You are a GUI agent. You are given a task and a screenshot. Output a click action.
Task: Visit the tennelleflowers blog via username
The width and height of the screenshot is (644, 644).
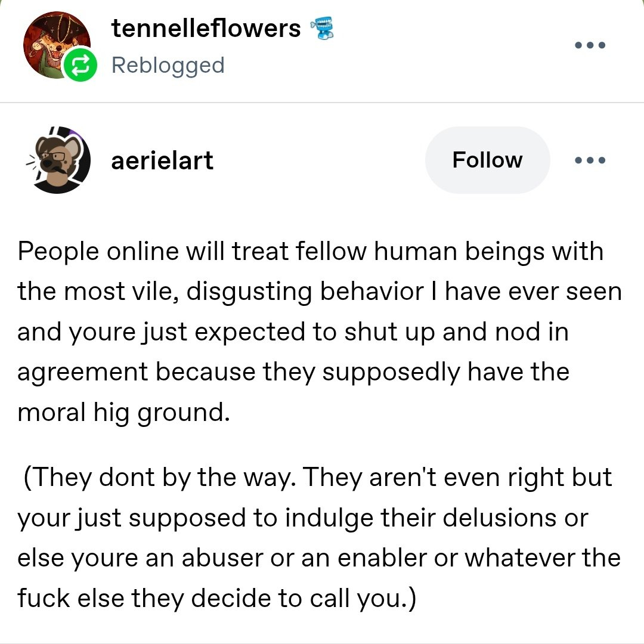pyautogui.click(x=206, y=29)
